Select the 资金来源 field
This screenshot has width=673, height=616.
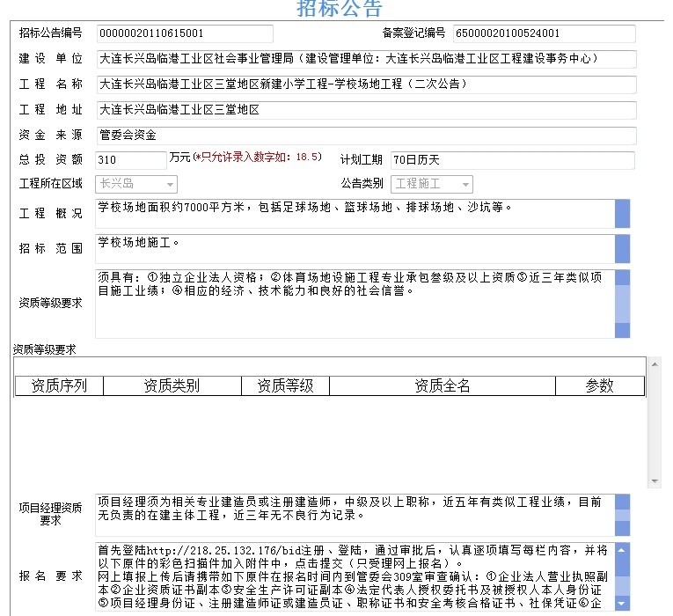367,136
